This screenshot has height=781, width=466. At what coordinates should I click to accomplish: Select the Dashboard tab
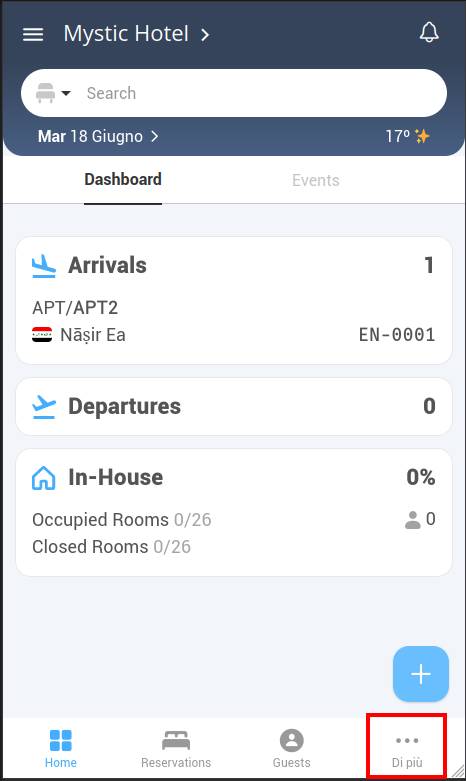[123, 179]
